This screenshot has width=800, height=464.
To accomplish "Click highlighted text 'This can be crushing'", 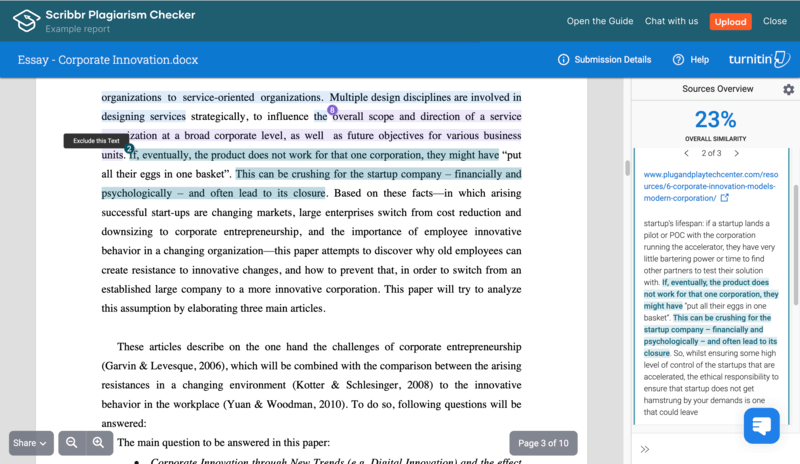I will pos(282,174).
